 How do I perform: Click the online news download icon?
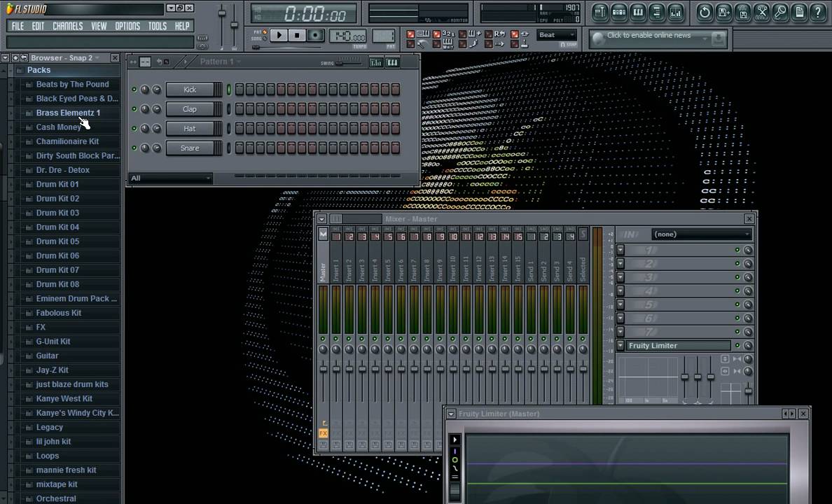pyautogui.click(x=718, y=38)
